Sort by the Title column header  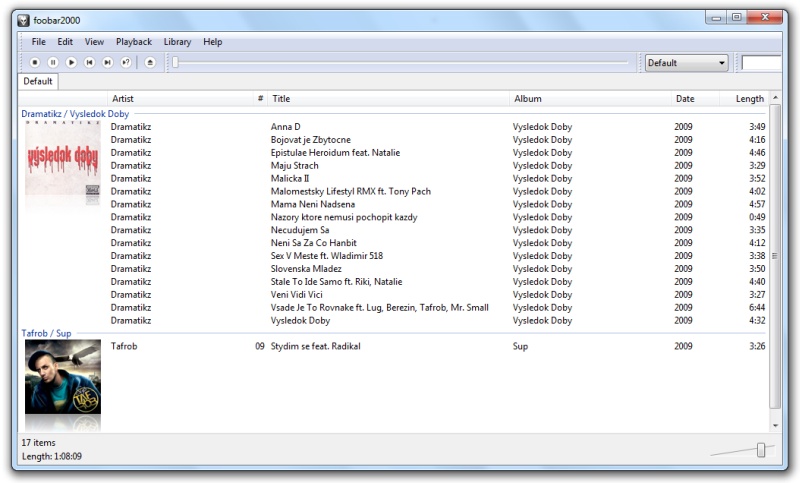click(x=388, y=98)
